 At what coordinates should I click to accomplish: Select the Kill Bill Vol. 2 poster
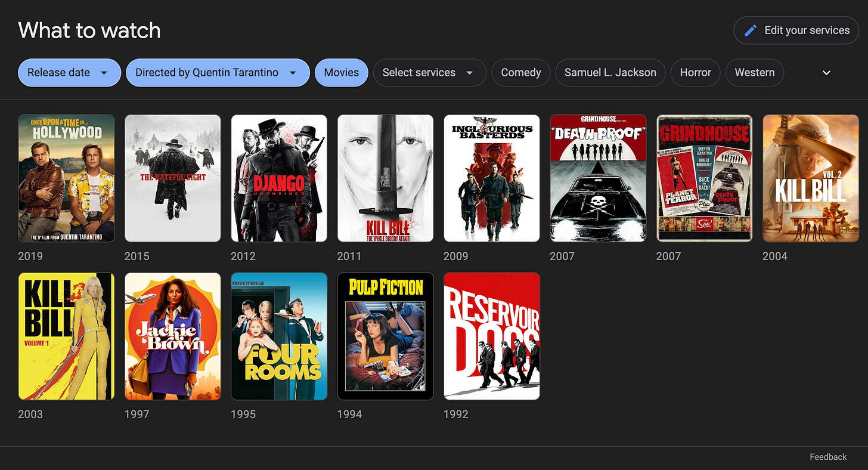(811, 178)
